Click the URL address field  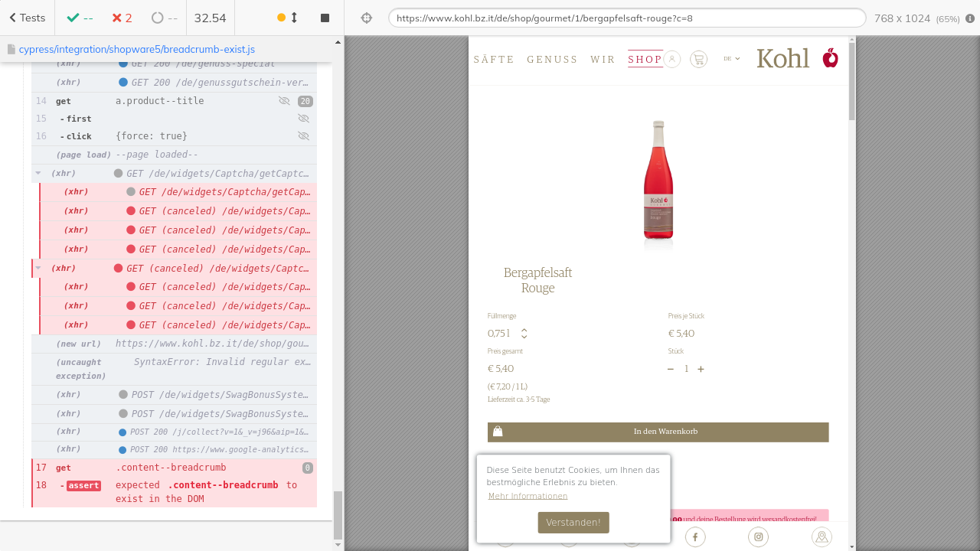coord(626,18)
